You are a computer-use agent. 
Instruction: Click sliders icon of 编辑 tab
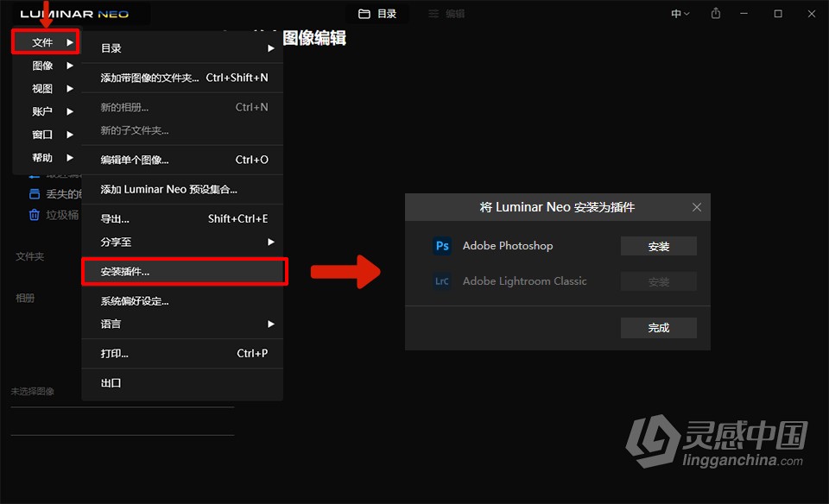[x=433, y=14]
